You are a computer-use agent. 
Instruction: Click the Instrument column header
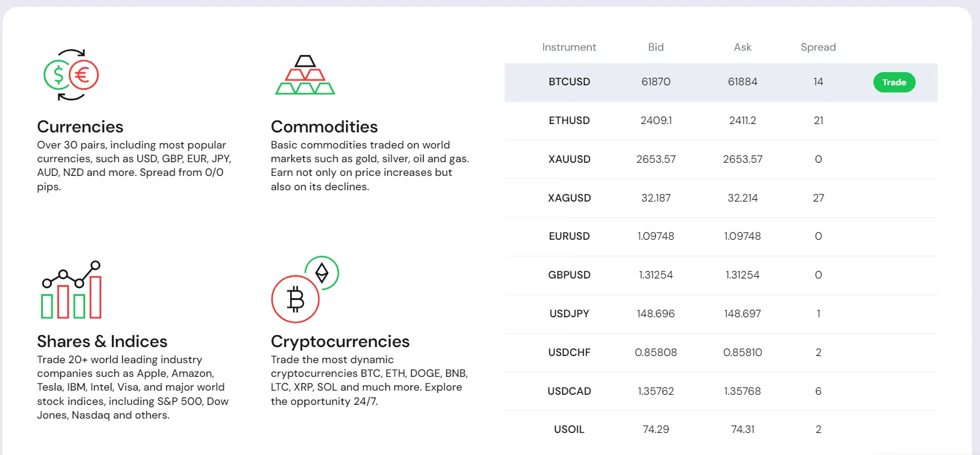(x=569, y=47)
